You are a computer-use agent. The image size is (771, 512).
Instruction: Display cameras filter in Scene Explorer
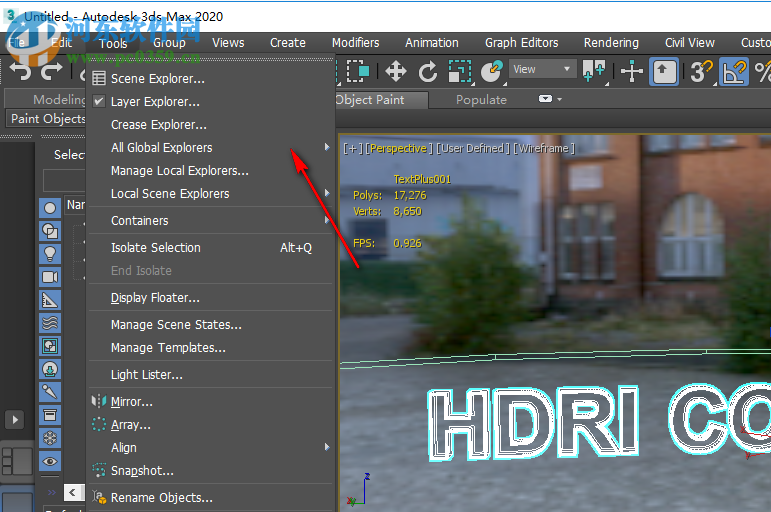50,277
